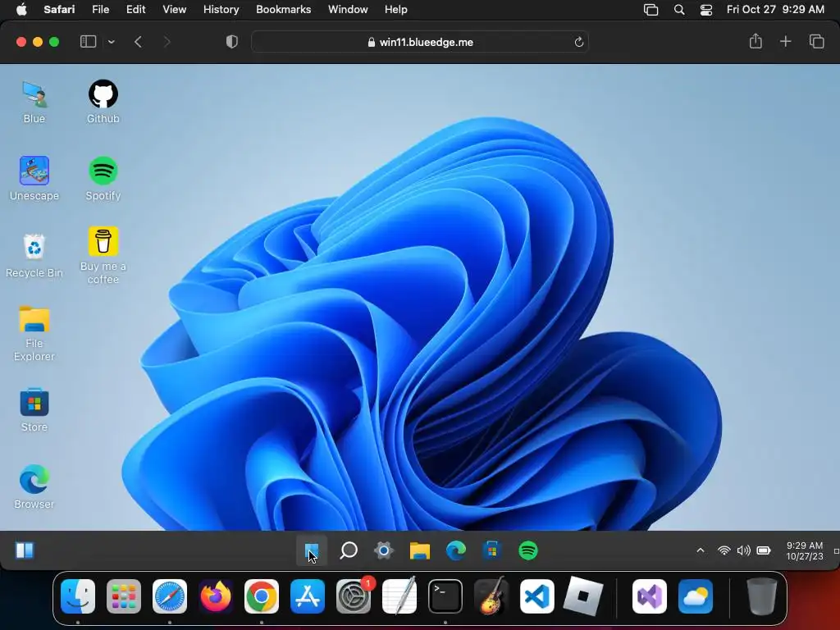This screenshot has width=840, height=630.
Task: Open the Weather cloud app in Dock
Action: pyautogui.click(x=696, y=596)
